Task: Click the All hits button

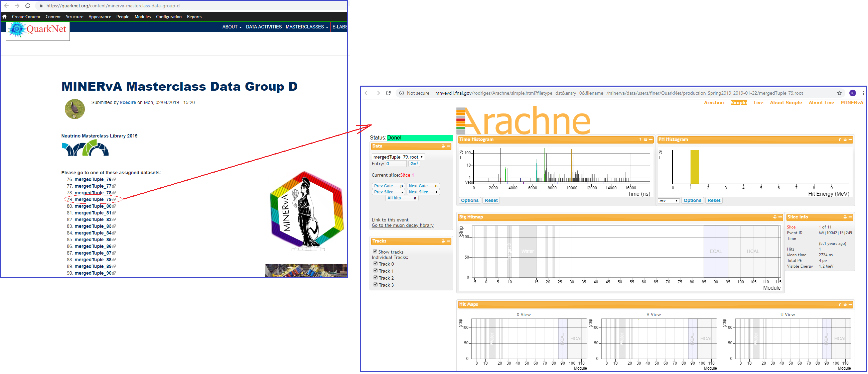Action: click(402, 198)
